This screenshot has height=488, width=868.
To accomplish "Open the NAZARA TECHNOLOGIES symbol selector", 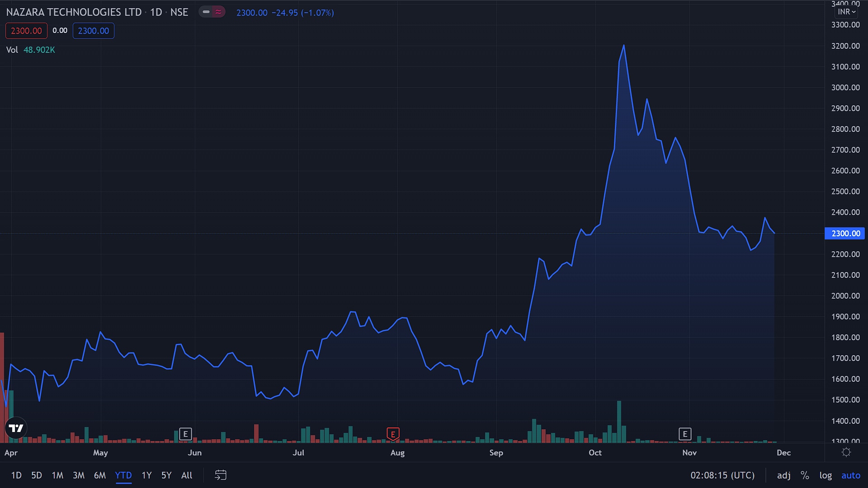I will pos(74,12).
